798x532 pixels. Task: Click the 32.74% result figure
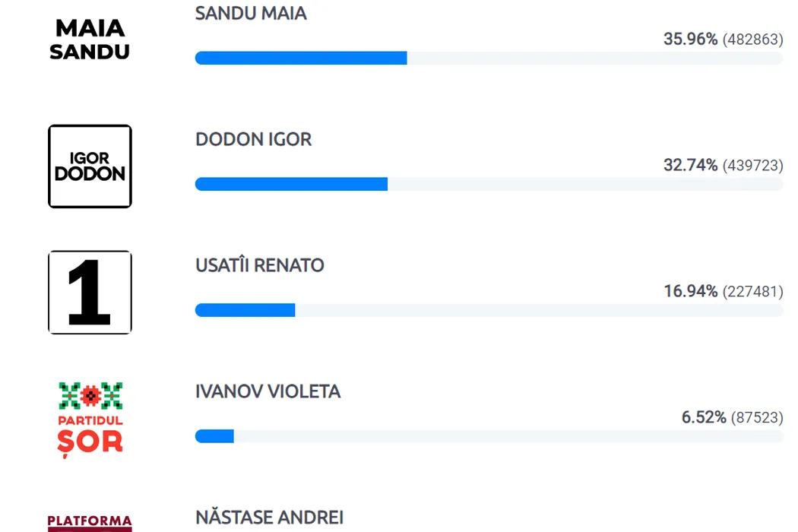pyautogui.click(x=690, y=165)
